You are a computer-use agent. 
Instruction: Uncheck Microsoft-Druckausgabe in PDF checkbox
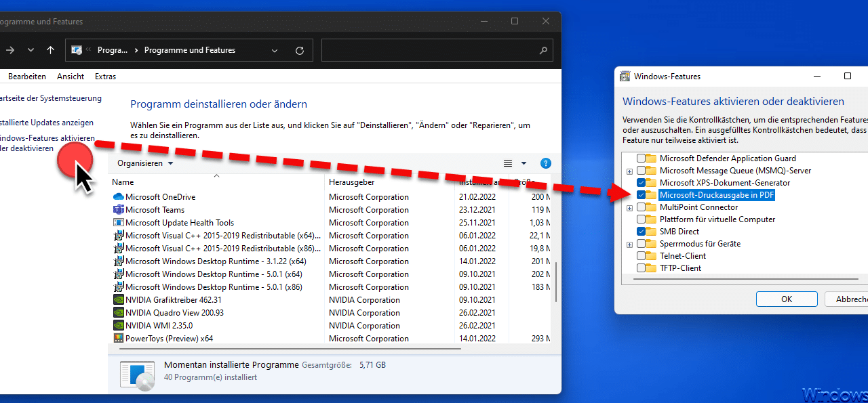[x=641, y=195]
